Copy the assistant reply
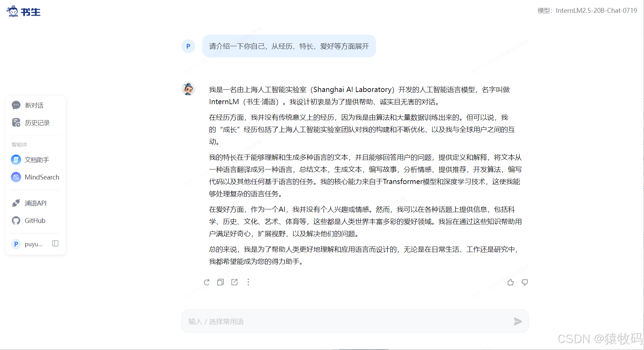 pyautogui.click(x=220, y=282)
